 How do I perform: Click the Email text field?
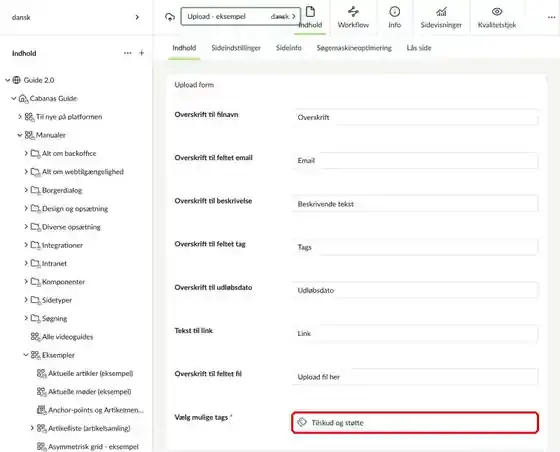[x=415, y=161]
